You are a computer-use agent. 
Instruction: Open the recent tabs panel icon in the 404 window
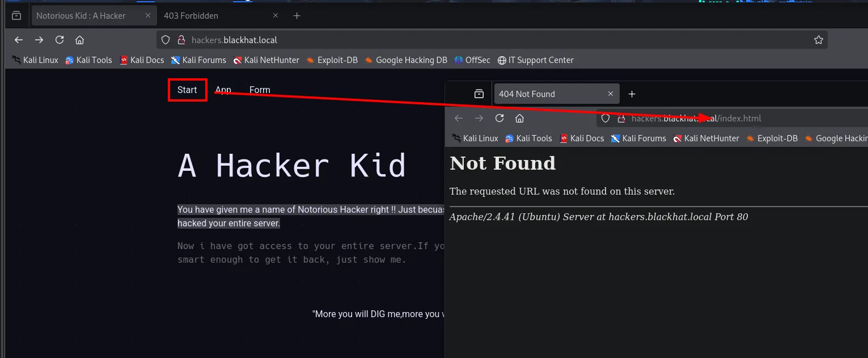[x=479, y=94]
